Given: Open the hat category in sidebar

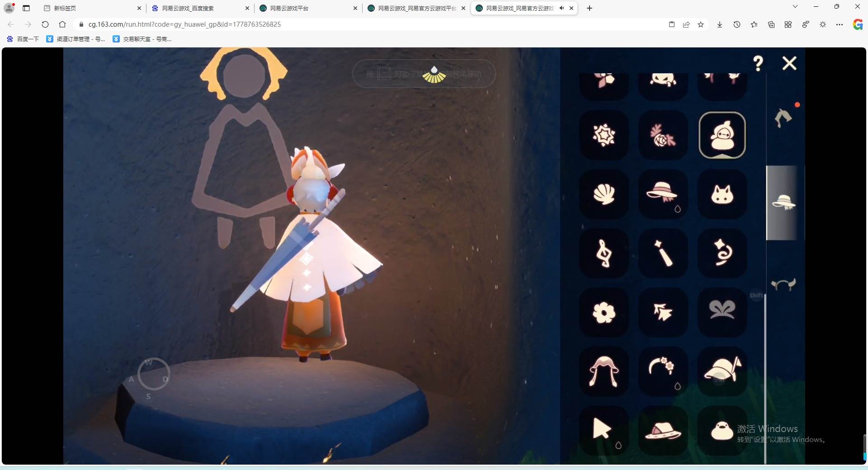Looking at the screenshot, I should point(784,202).
